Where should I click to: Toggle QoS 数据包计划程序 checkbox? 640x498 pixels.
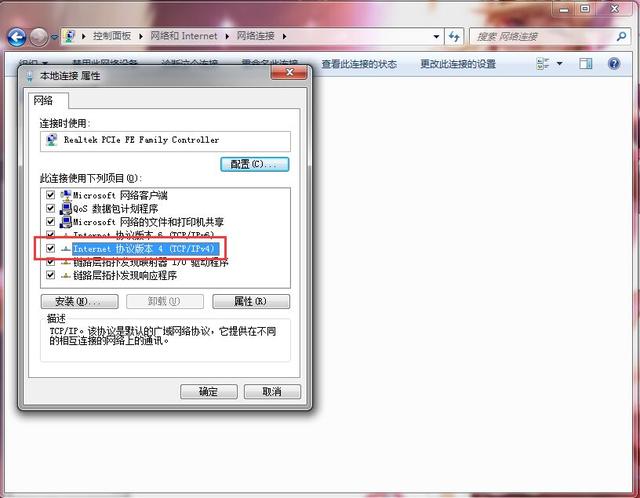click(50, 208)
